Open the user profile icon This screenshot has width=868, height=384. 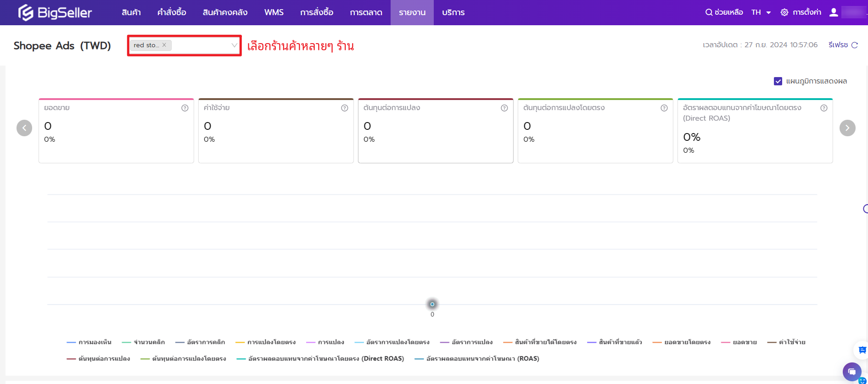[834, 12]
